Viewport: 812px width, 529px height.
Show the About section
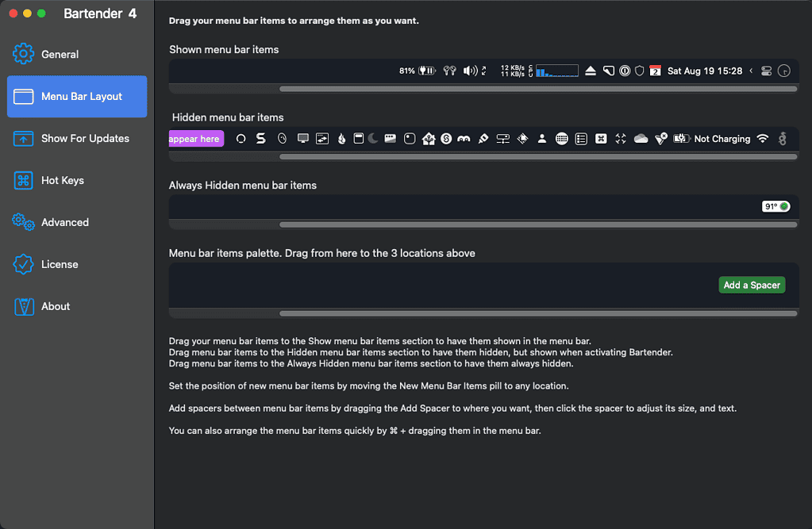pos(77,306)
